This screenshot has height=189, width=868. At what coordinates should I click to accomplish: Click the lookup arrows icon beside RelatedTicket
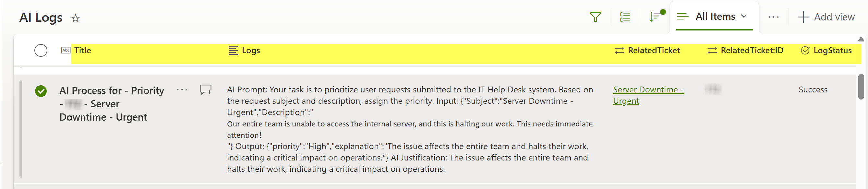[x=619, y=50]
